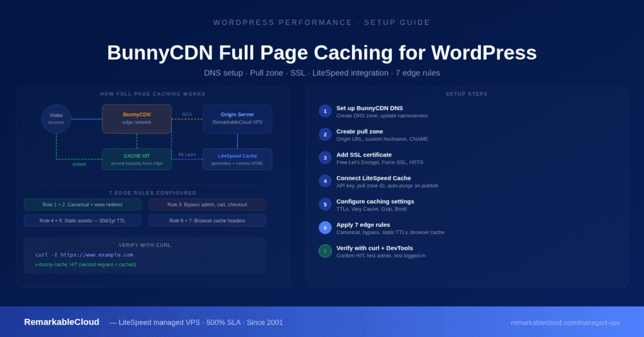
Task: Click the step 3 number circle
Action: tap(325, 158)
